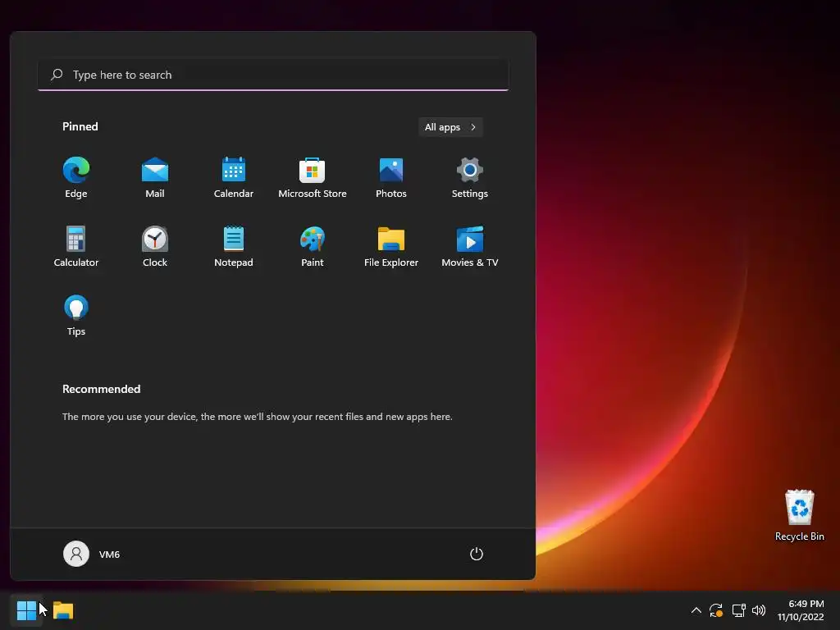This screenshot has width=840, height=630.
Task: Select the Recycle Bin desktop icon
Action: click(800, 515)
